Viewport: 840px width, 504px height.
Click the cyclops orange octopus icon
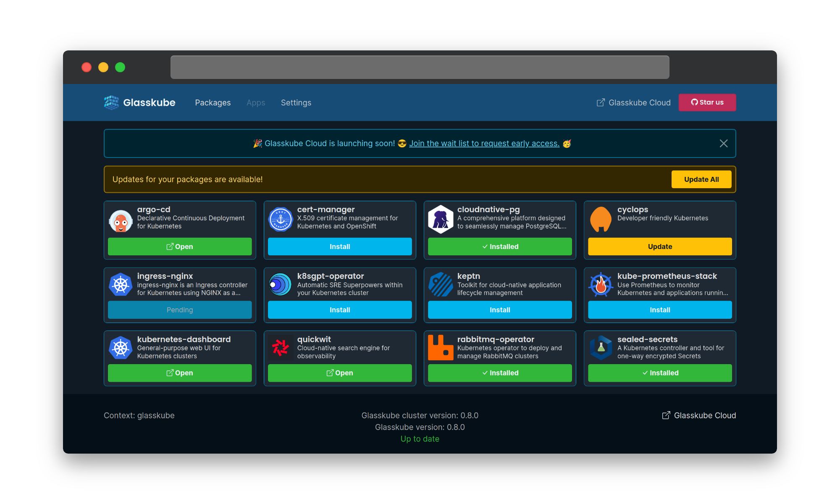[x=601, y=219]
